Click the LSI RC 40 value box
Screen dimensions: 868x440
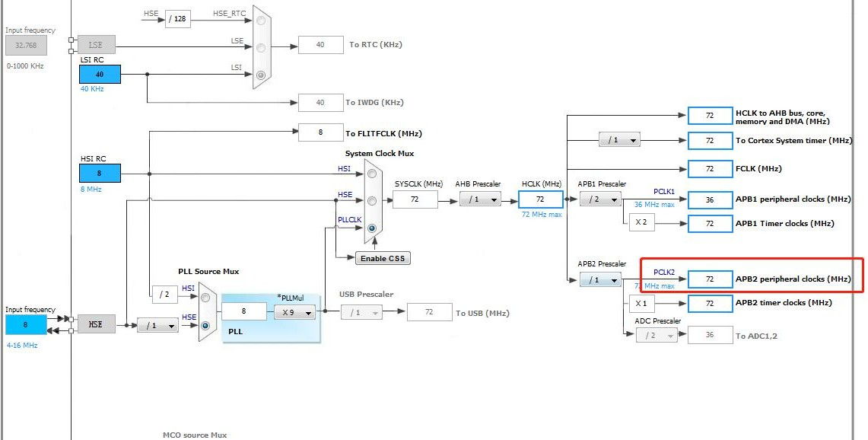(100, 75)
